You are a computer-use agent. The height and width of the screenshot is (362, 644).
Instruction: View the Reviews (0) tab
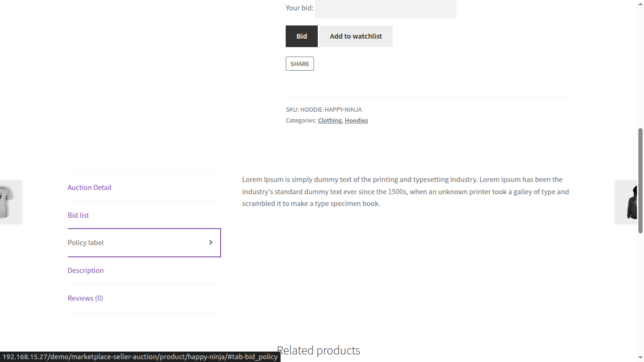pos(85,298)
